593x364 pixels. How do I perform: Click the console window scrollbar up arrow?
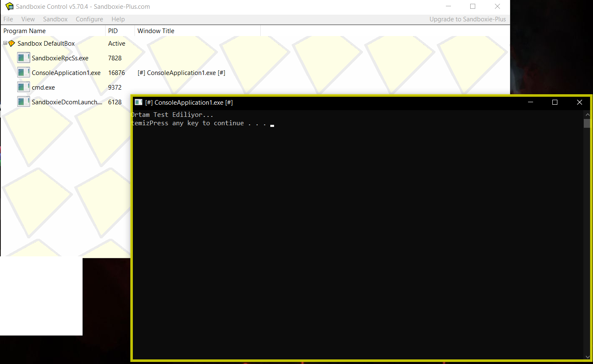click(587, 114)
